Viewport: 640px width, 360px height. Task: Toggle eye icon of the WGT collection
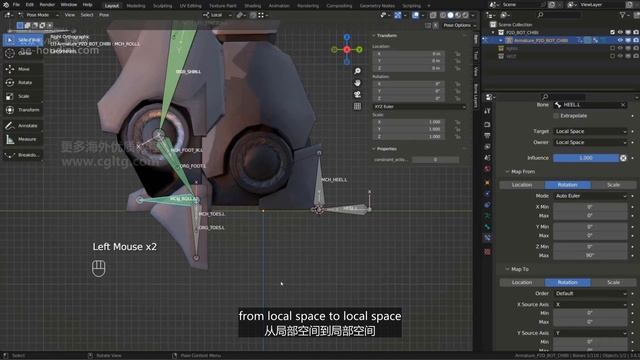point(620,56)
